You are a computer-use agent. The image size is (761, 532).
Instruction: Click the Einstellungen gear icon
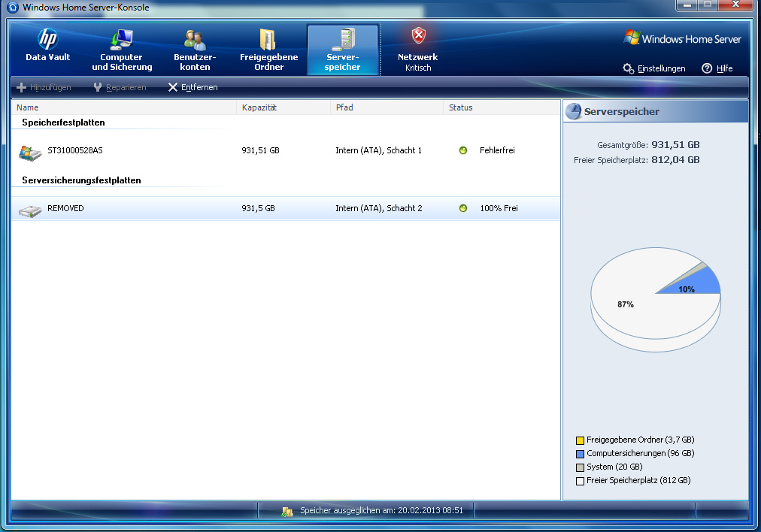click(x=629, y=68)
